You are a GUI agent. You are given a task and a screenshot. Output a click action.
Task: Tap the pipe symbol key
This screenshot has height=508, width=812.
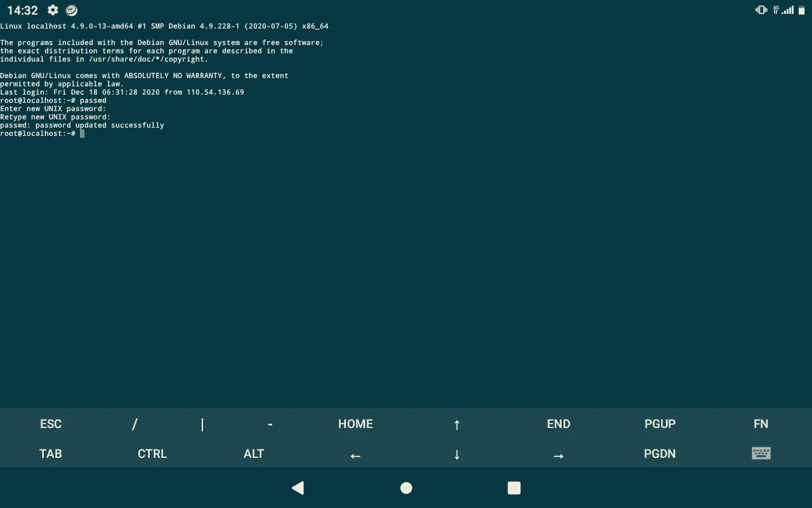click(202, 424)
